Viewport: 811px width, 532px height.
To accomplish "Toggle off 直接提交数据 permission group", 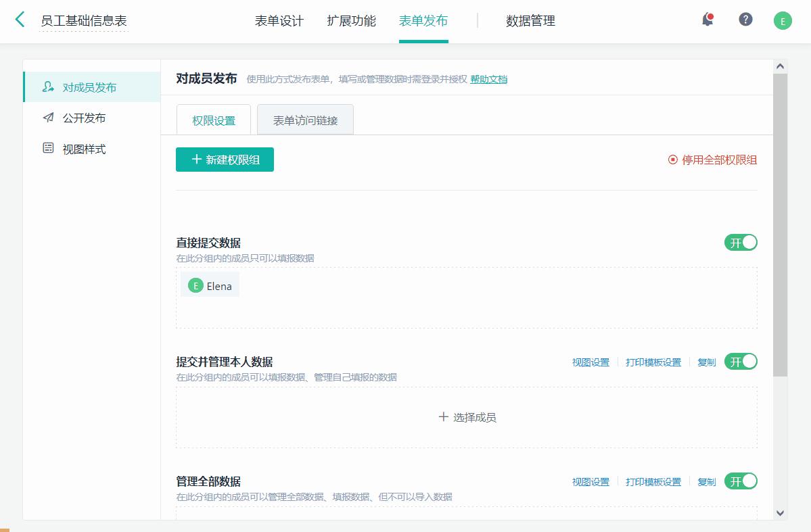I will (741, 242).
